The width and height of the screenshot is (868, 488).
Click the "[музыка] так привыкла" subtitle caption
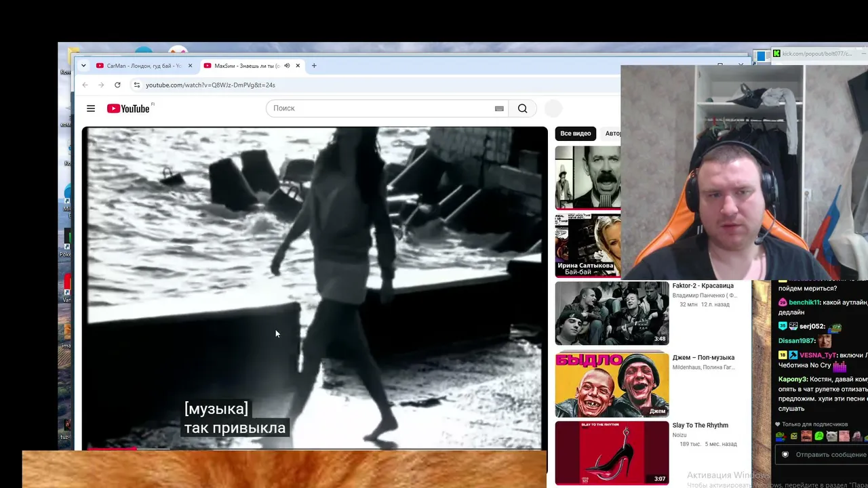235,418
